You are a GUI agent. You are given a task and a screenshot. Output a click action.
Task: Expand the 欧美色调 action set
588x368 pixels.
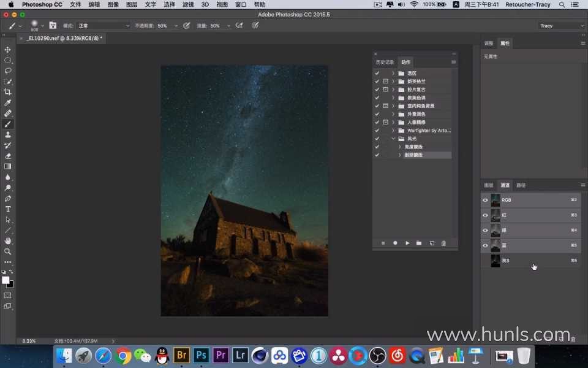click(393, 98)
